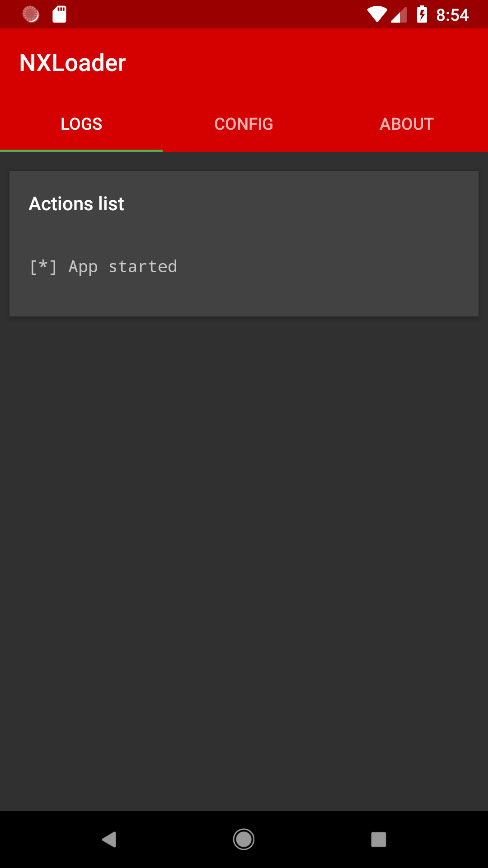Tap the SD card notification icon
This screenshot has width=488, height=868.
(59, 14)
